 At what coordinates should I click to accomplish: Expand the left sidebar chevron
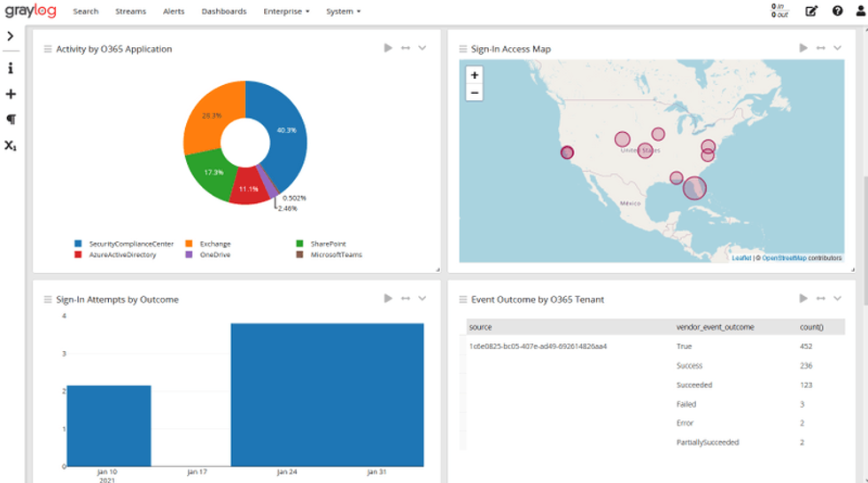point(11,36)
